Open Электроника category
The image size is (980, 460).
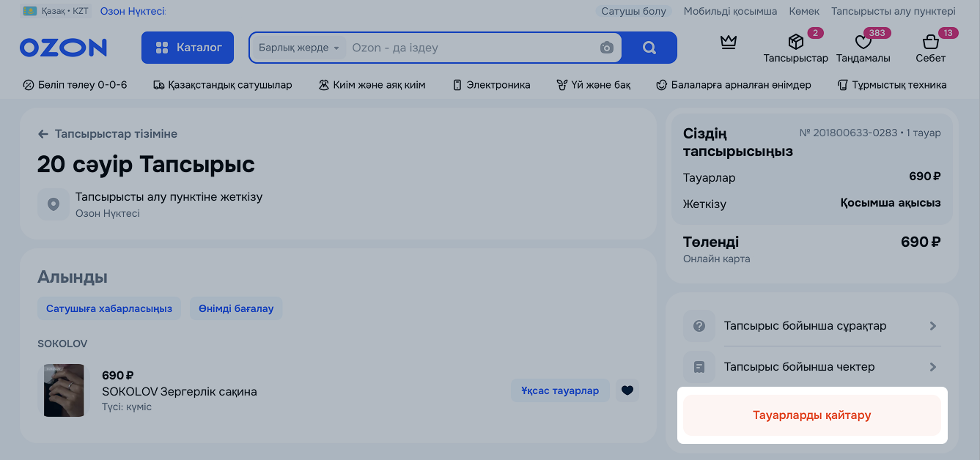point(491,85)
